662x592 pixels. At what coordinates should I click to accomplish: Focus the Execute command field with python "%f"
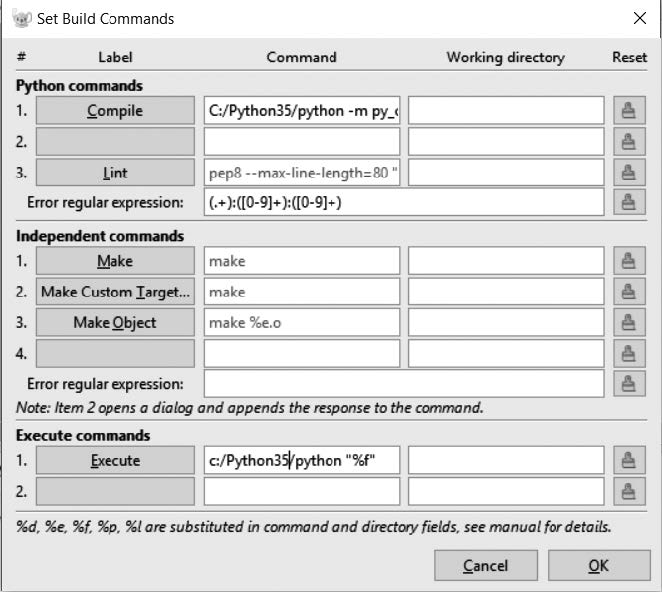[302, 460]
